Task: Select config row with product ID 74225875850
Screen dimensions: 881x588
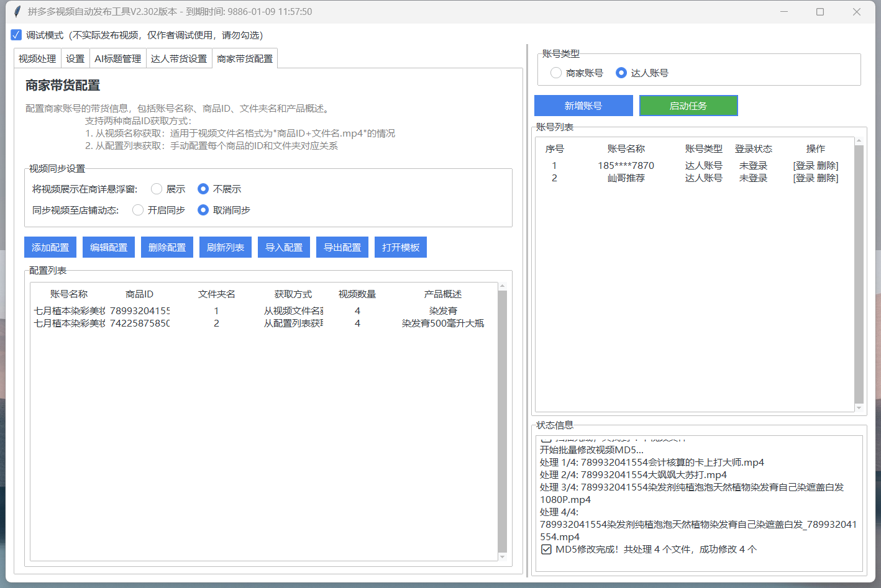Action: (x=263, y=323)
